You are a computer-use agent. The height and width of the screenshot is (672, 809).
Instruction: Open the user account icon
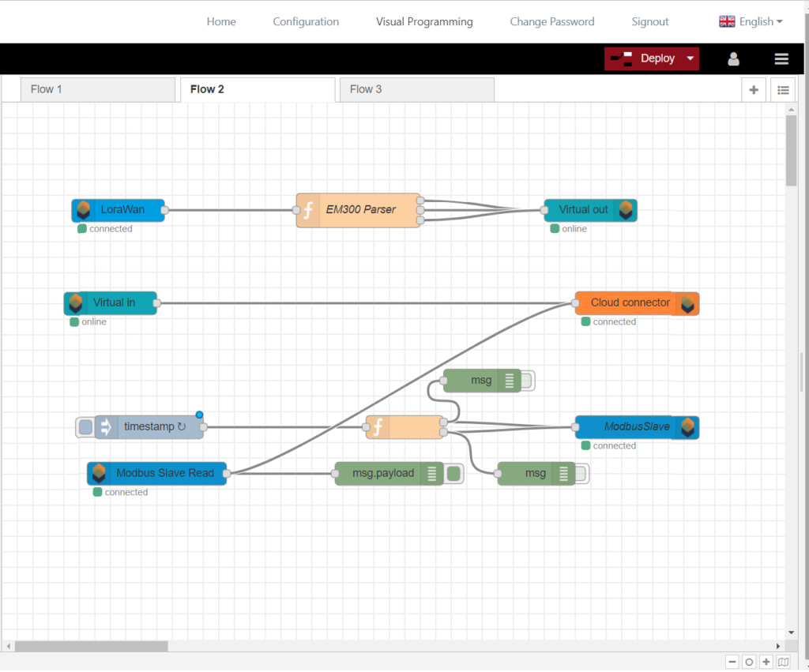pyautogui.click(x=733, y=58)
